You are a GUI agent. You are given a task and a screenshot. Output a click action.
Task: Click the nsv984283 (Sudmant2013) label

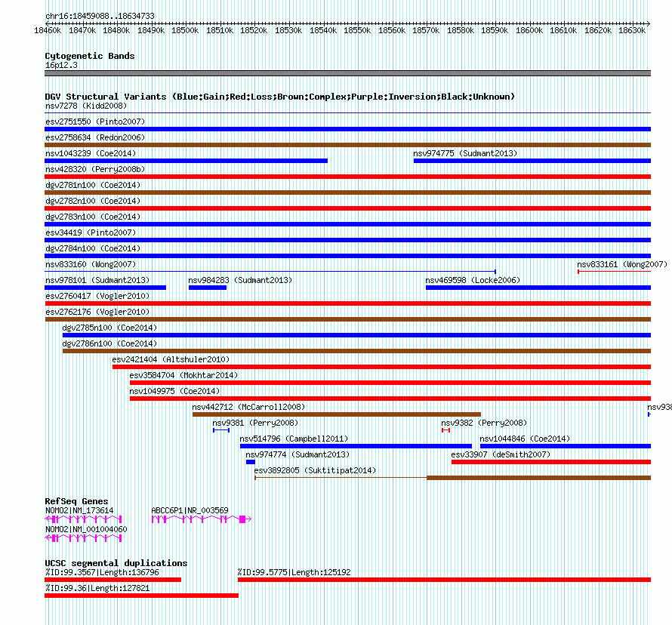[240, 280]
